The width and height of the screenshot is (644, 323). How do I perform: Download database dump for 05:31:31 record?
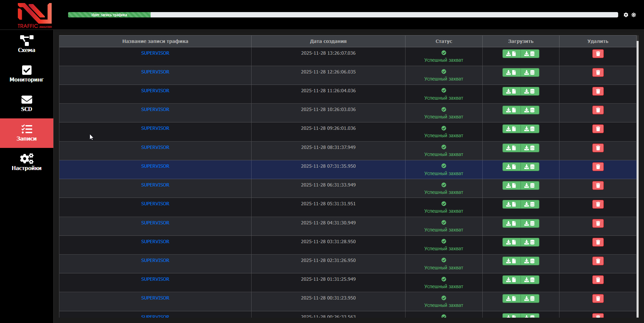click(530, 204)
